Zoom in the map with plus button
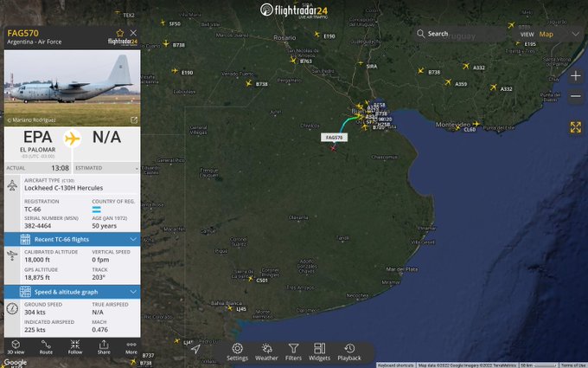The image size is (588, 368). click(576, 76)
